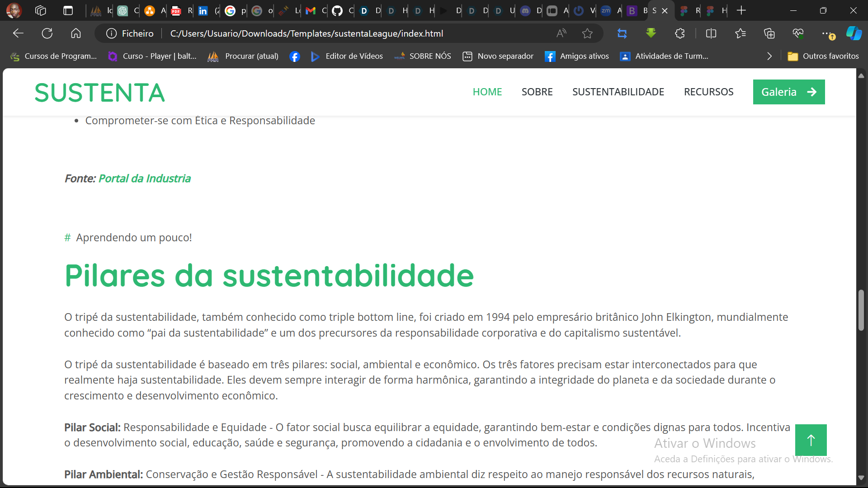
Task: Toggle Split screen view icon
Action: (x=711, y=33)
